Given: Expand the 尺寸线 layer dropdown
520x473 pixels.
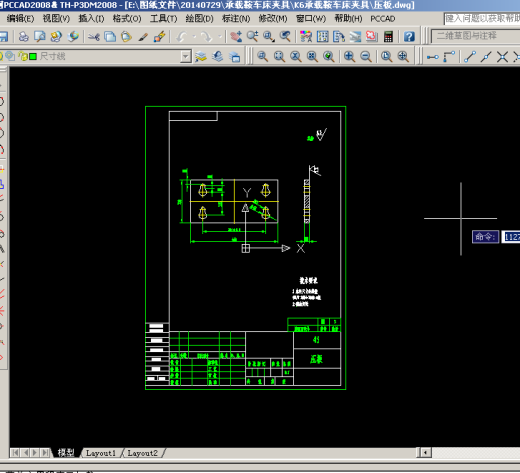Looking at the screenshot, I should tap(186, 56).
